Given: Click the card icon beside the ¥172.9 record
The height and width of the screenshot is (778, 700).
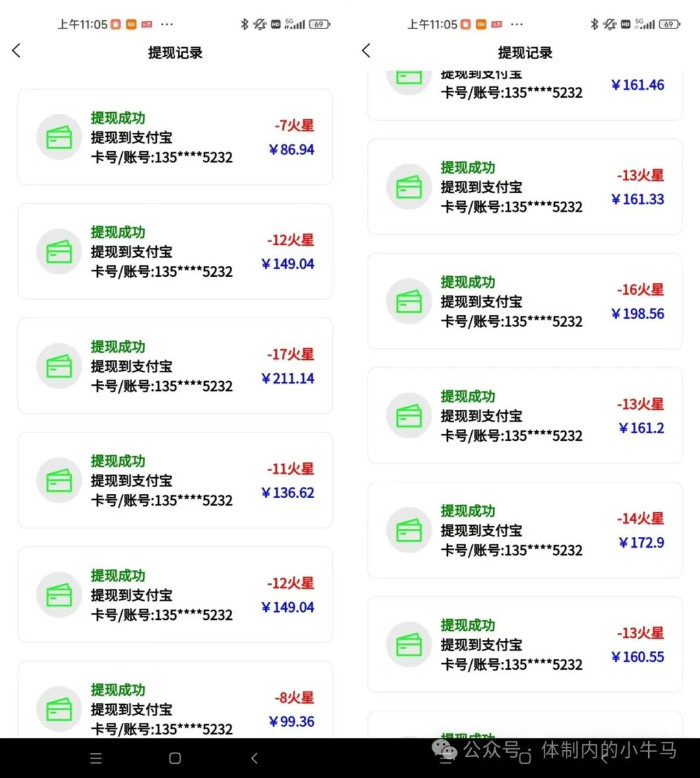Looking at the screenshot, I should tap(409, 530).
